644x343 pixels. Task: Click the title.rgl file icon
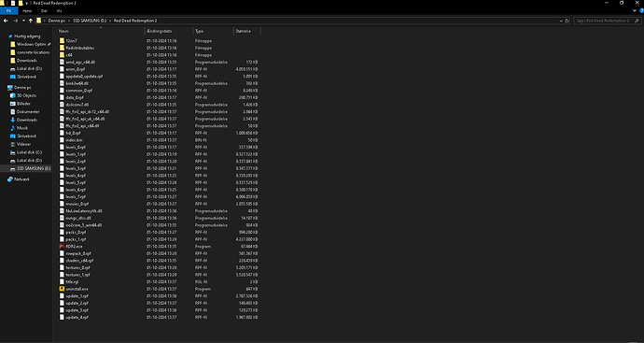point(62,281)
